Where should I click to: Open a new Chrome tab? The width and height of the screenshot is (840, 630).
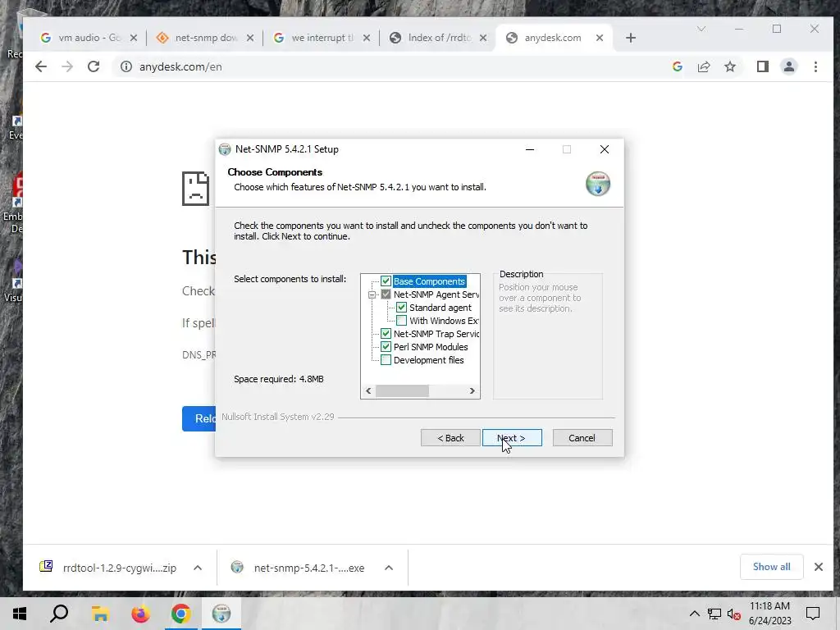click(x=631, y=38)
